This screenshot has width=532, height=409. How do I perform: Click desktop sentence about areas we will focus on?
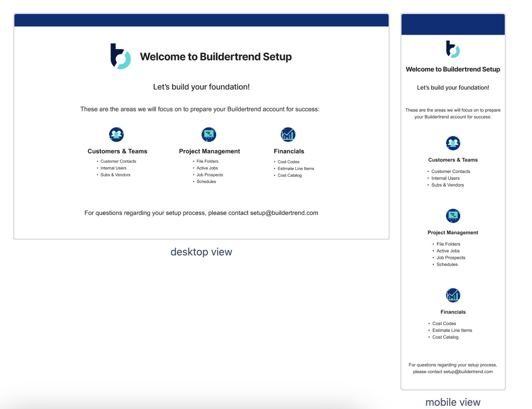[x=200, y=109]
